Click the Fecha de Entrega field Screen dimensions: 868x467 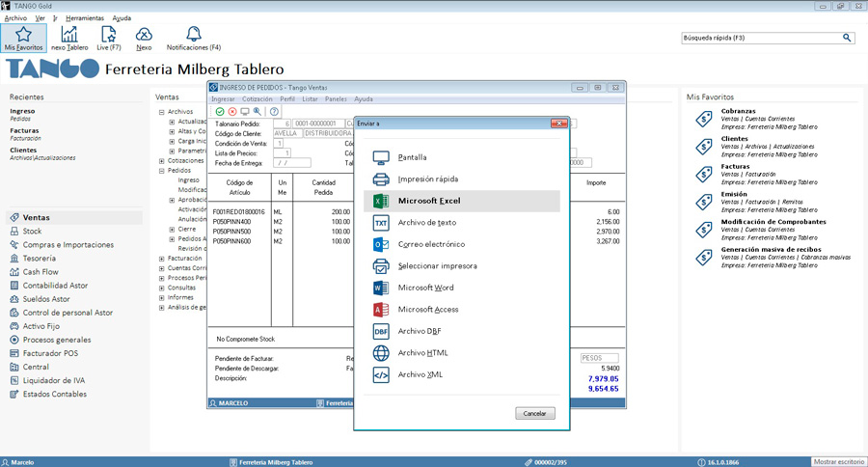(x=291, y=163)
